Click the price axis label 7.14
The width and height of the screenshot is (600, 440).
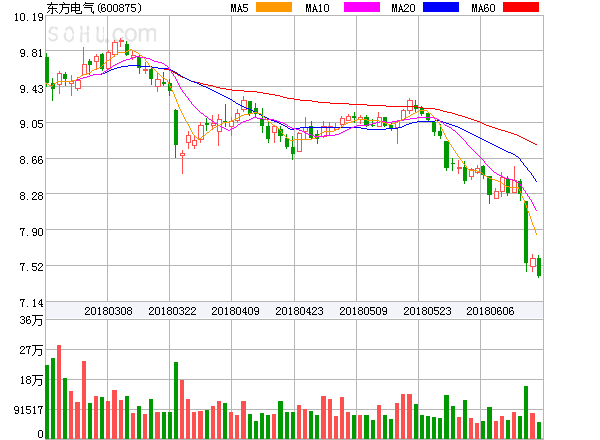tap(31, 303)
